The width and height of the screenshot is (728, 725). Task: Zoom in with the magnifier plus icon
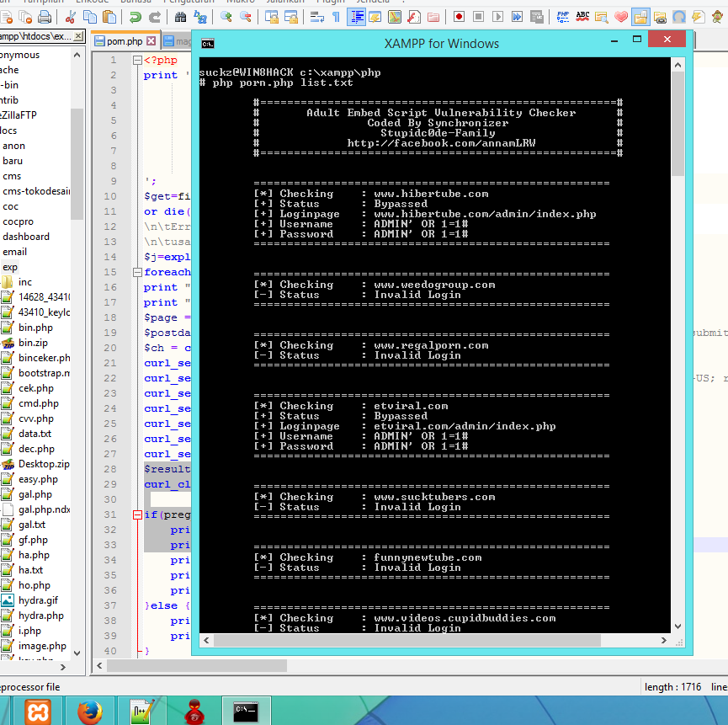coord(226,18)
